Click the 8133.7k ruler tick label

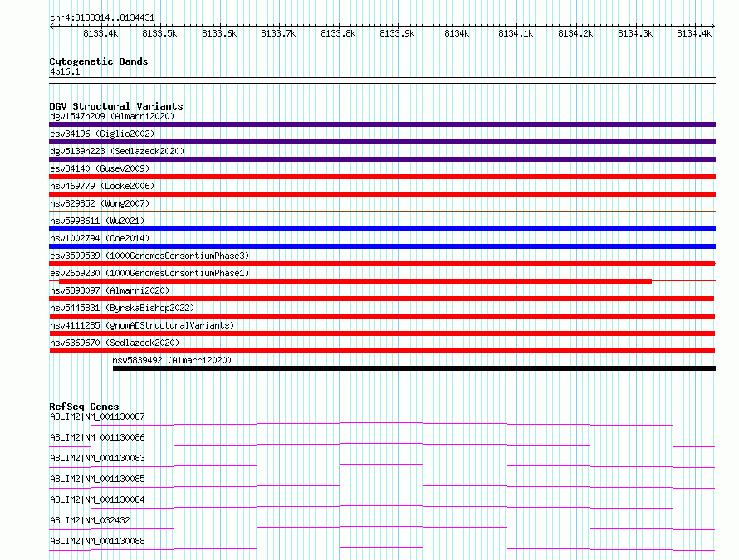[278, 33]
